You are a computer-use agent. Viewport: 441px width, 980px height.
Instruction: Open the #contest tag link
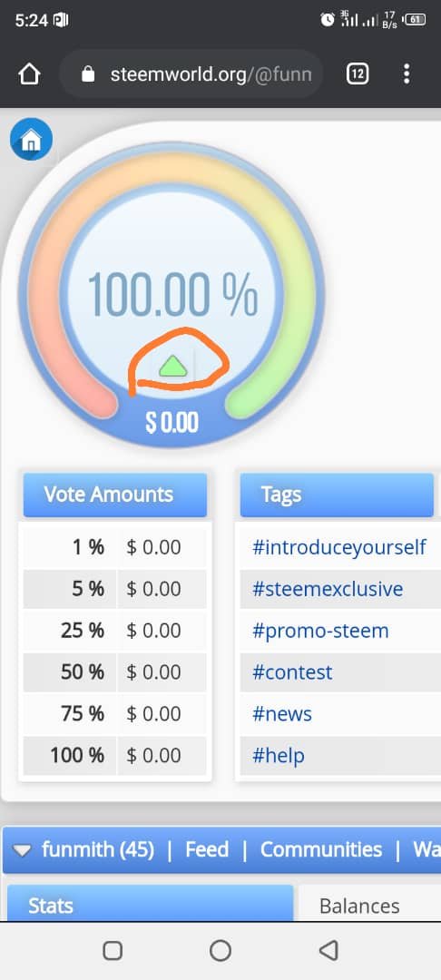tap(292, 672)
